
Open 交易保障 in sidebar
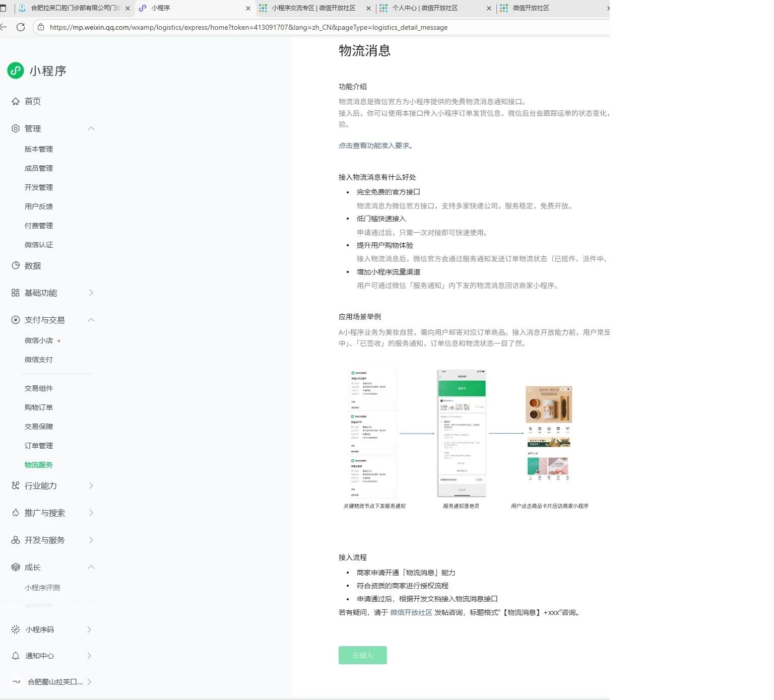pos(39,427)
